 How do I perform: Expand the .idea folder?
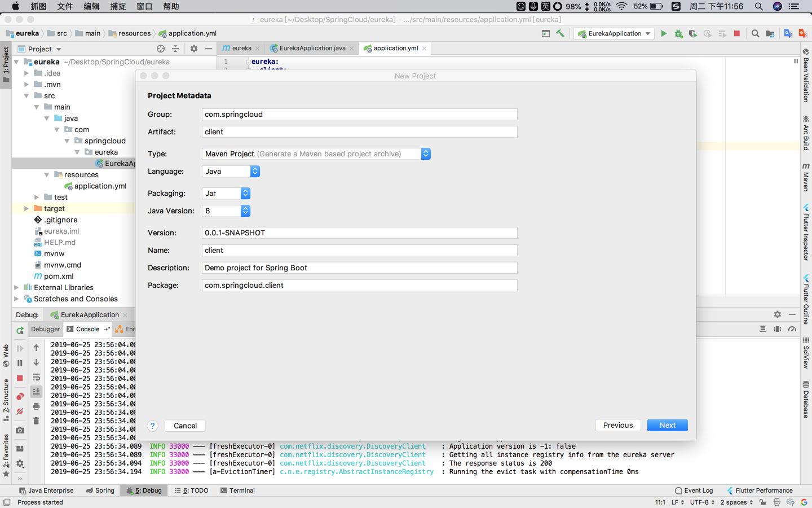coord(27,73)
